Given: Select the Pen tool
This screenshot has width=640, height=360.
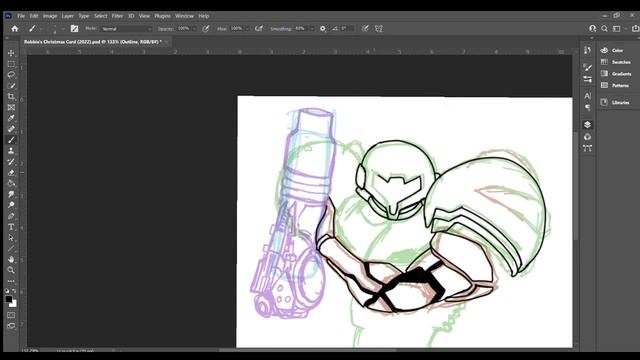Looking at the screenshot, I should (x=11, y=216).
